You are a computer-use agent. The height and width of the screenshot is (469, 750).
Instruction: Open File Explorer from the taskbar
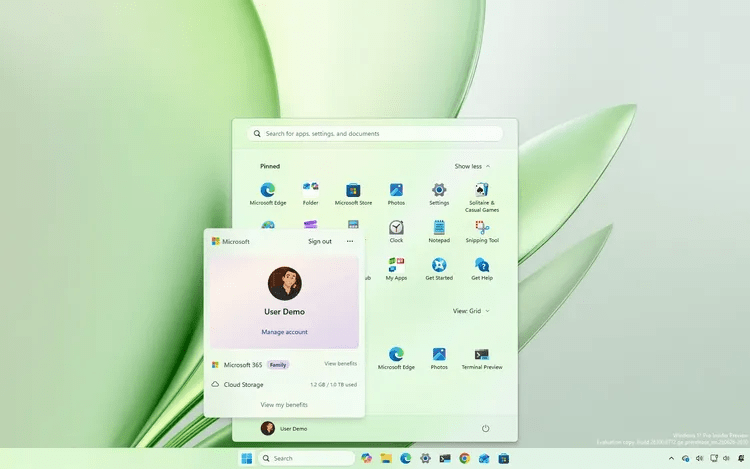[x=386, y=458]
